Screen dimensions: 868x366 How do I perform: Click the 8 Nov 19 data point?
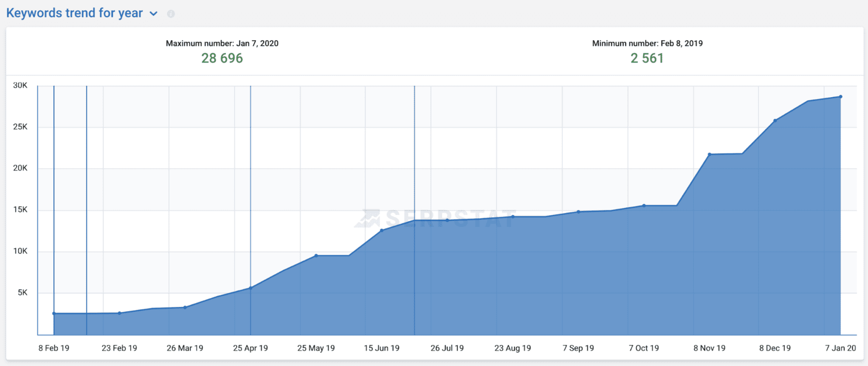click(710, 154)
